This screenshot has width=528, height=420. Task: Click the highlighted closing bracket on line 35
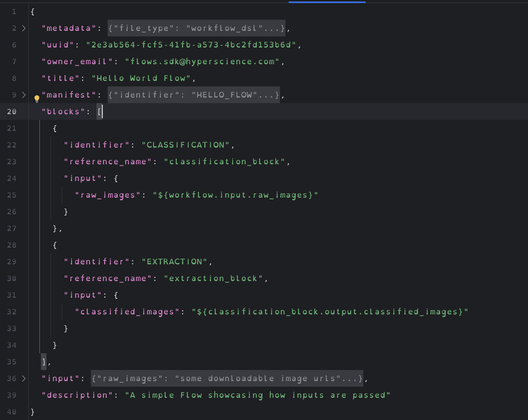coord(44,362)
